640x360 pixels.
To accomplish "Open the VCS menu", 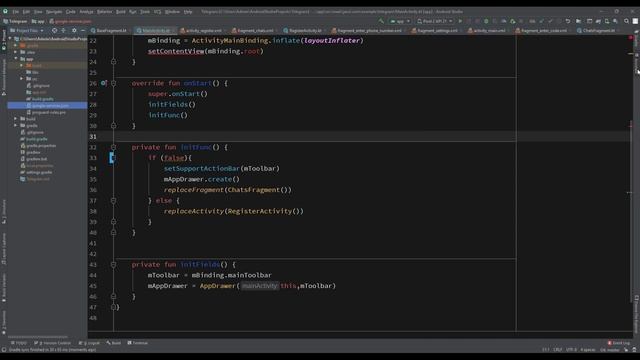I will coord(157,11).
